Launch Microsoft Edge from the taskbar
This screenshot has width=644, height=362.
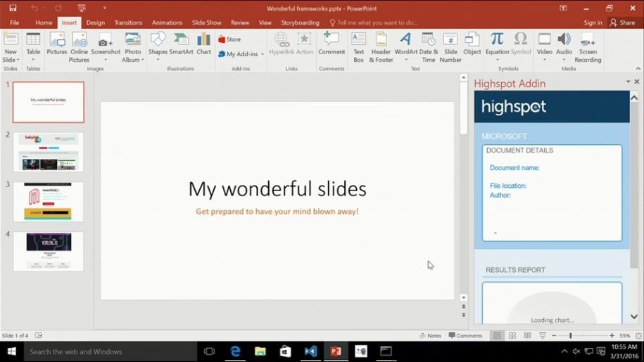tap(235, 351)
